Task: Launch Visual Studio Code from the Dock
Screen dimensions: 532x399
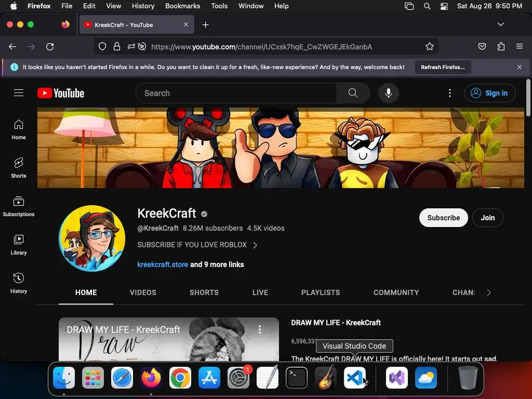Action: (x=354, y=378)
